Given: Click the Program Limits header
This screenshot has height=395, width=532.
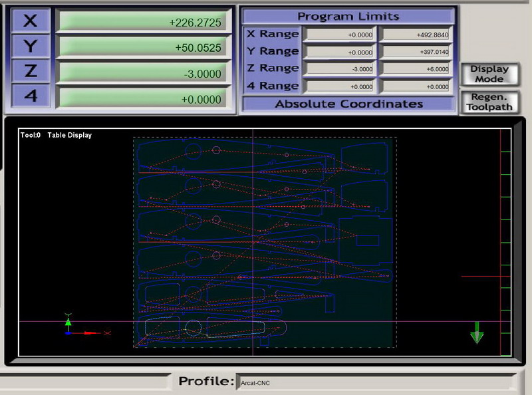Looking at the screenshot, I should [348, 16].
